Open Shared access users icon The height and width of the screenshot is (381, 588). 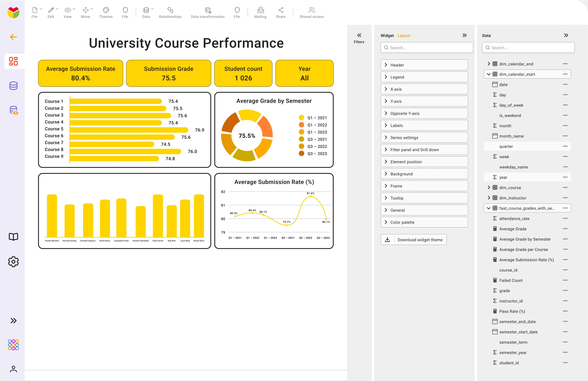point(312,10)
